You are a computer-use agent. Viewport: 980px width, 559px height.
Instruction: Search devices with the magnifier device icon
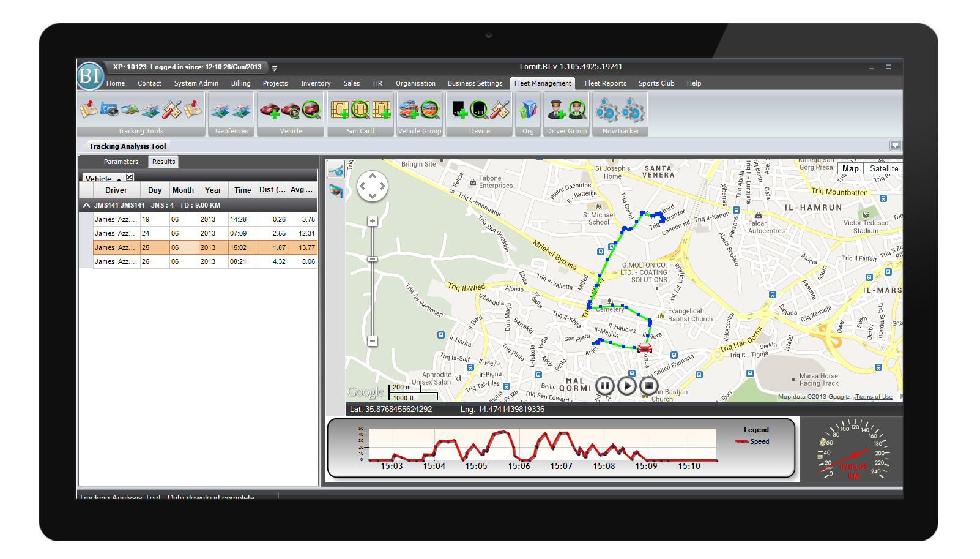tap(480, 110)
